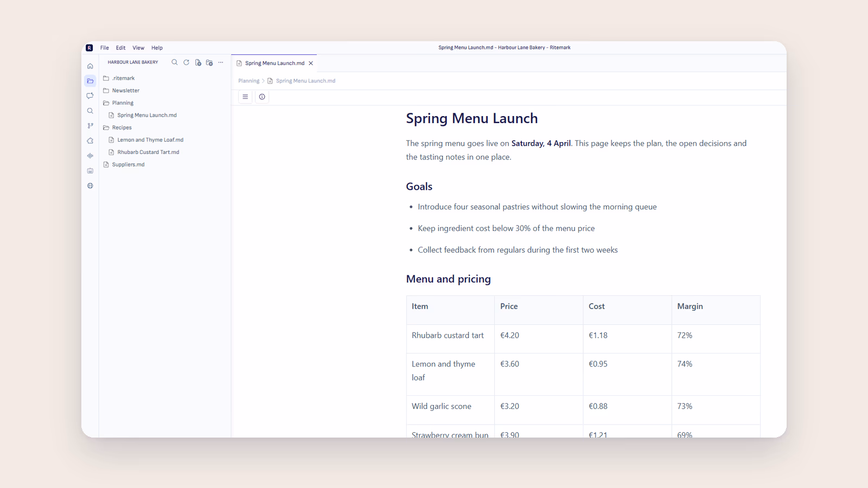Open the audio waveform icon
868x488 pixels.
[90, 156]
